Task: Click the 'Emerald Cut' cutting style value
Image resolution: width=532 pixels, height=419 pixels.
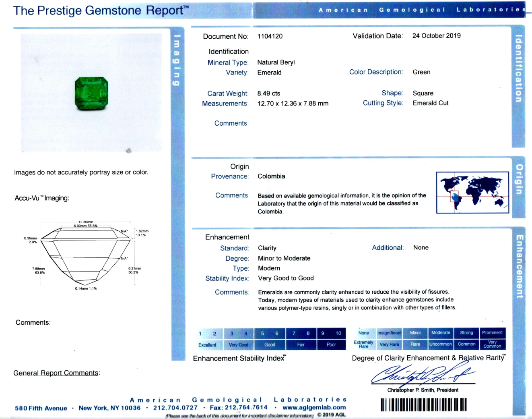Action: [431, 103]
